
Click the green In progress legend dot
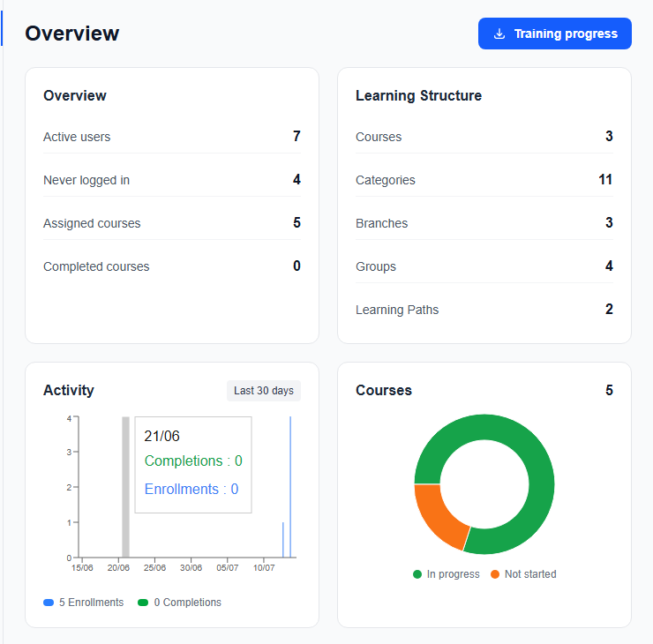click(x=417, y=574)
